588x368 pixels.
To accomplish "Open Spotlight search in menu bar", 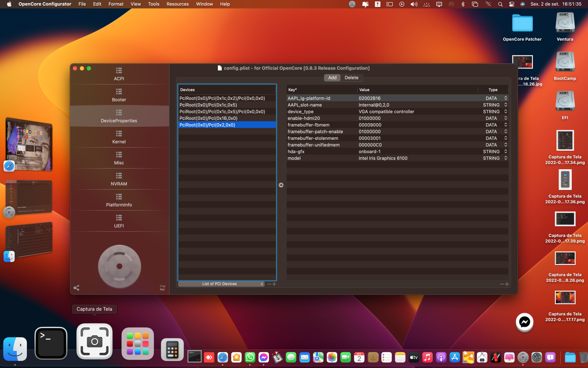I will click(500, 4).
